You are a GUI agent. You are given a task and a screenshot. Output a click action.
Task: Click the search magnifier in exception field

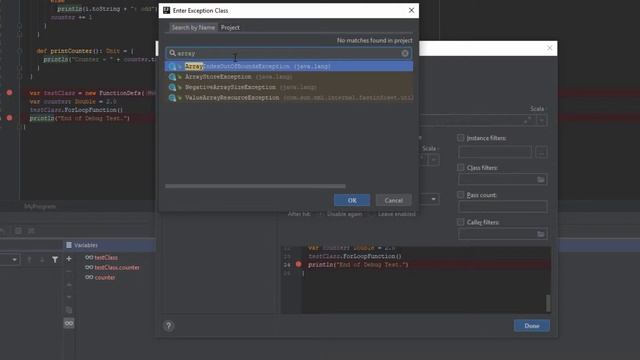(x=172, y=53)
